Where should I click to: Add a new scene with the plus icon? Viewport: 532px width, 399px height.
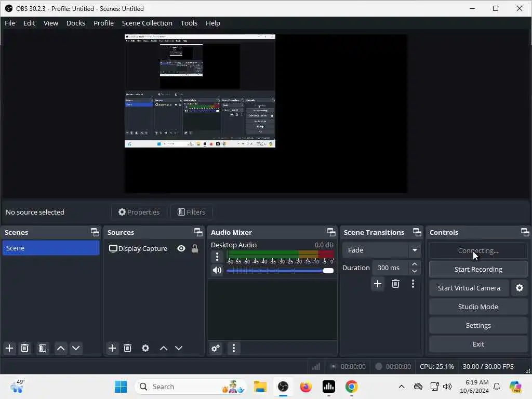[x=9, y=348]
